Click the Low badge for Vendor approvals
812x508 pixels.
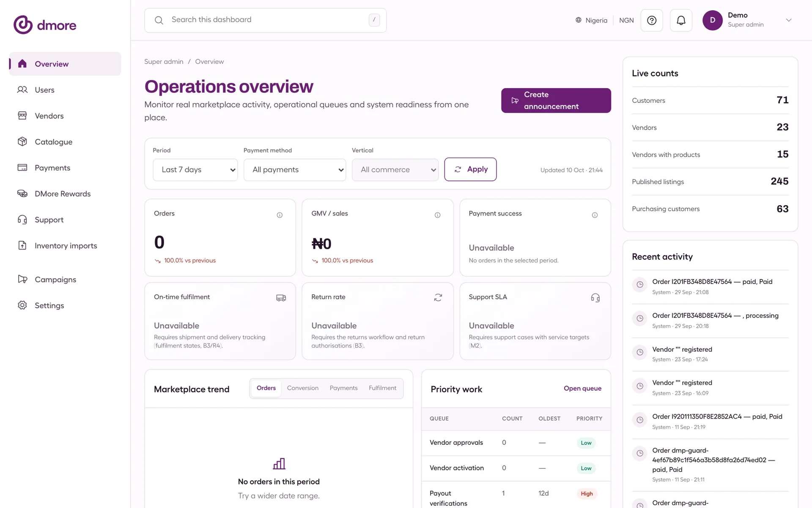(586, 443)
